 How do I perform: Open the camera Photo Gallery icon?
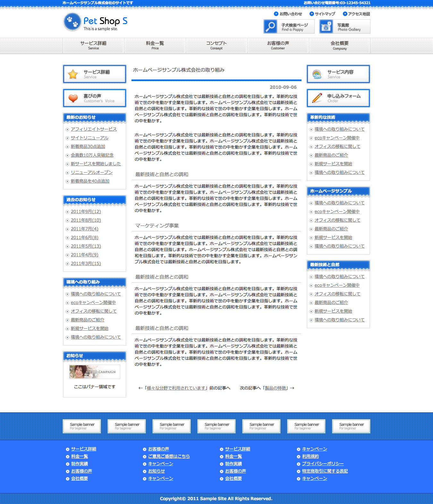point(326,27)
